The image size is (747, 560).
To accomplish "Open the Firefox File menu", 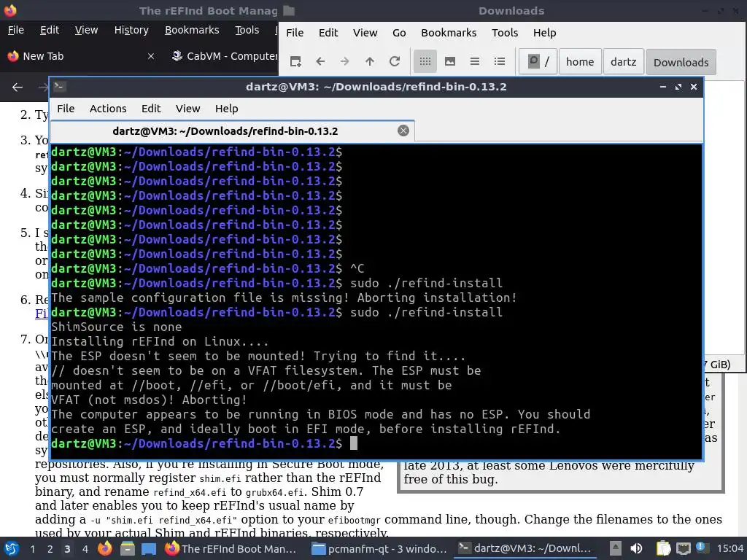I will 16,30.
